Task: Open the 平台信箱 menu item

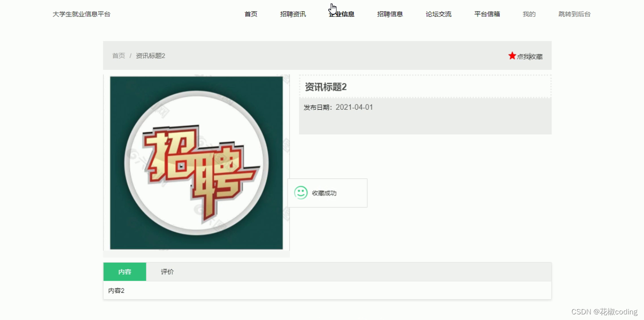Action: click(x=486, y=14)
